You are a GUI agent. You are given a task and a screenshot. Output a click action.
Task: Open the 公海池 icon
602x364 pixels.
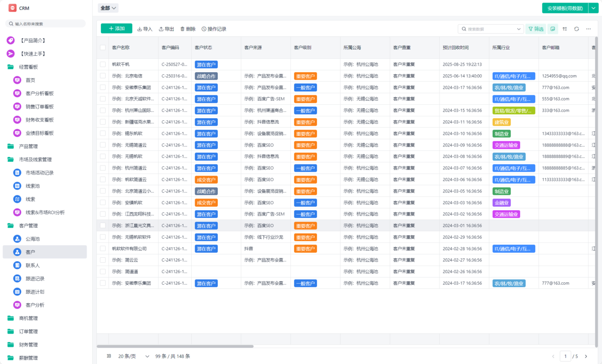(17, 239)
